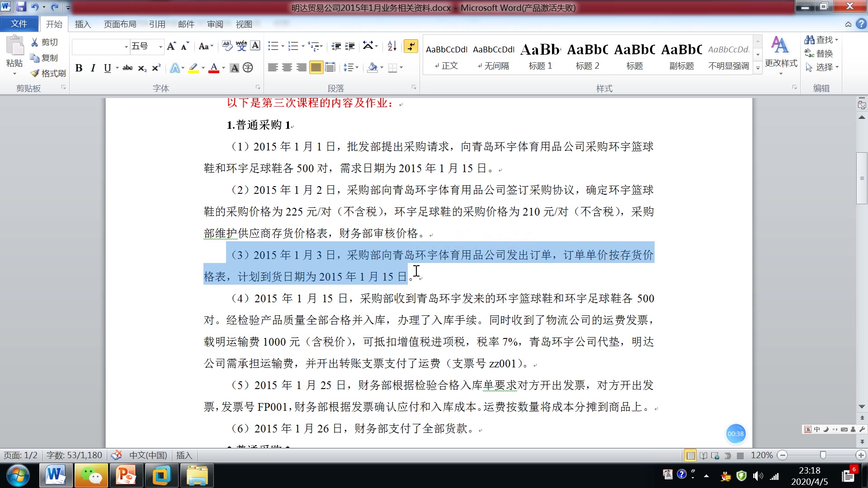868x488 pixels.
Task: Switch to the 插入 ribbon tab
Action: 83,24
